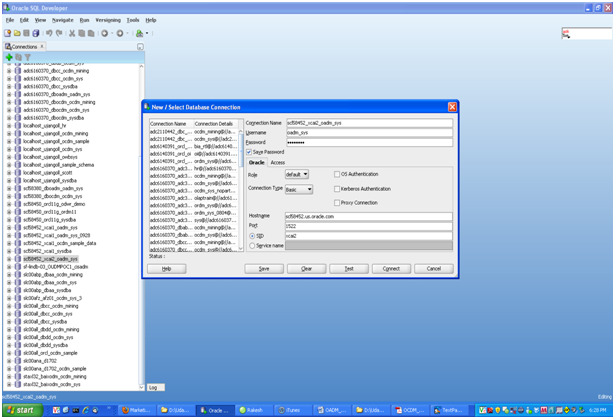Select the Service name radio button
The width and height of the screenshot is (615, 419).
252,245
